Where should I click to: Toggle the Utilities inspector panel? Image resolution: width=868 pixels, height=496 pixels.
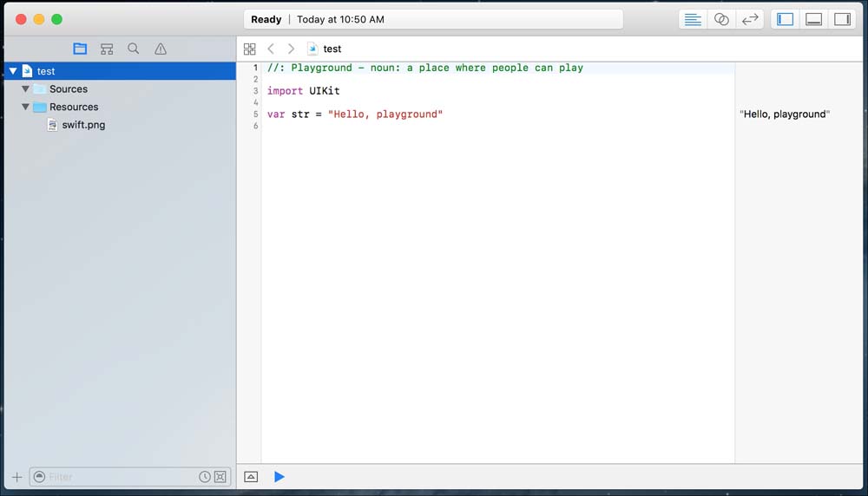pyautogui.click(x=841, y=19)
